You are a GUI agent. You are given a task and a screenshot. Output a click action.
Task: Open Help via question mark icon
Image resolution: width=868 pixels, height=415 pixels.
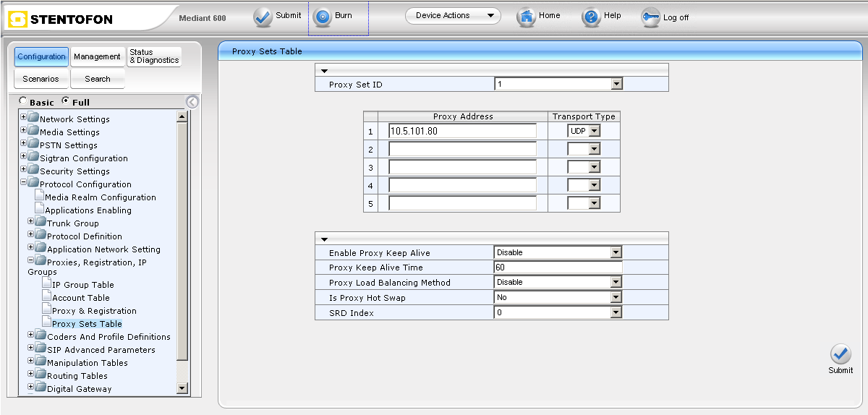[x=591, y=17]
